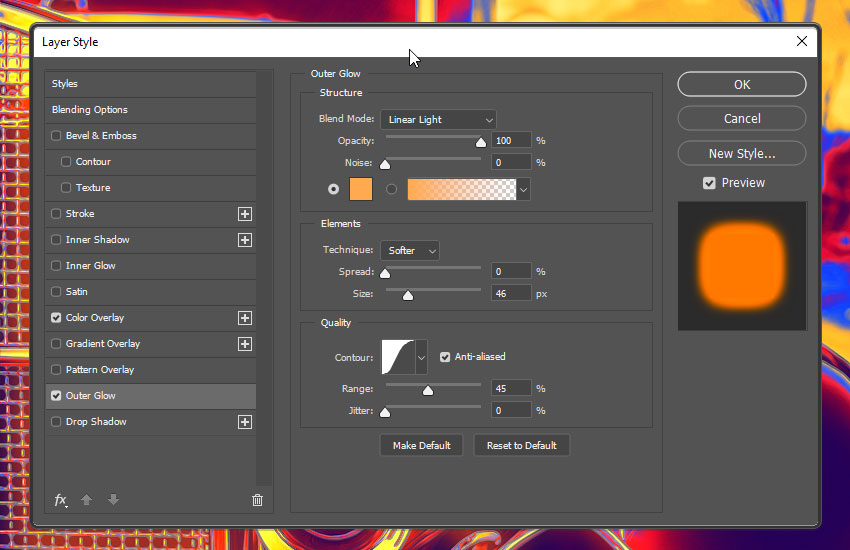Click the orange-to-transparent gradient bar
The width and height of the screenshot is (850, 550).
(x=462, y=189)
